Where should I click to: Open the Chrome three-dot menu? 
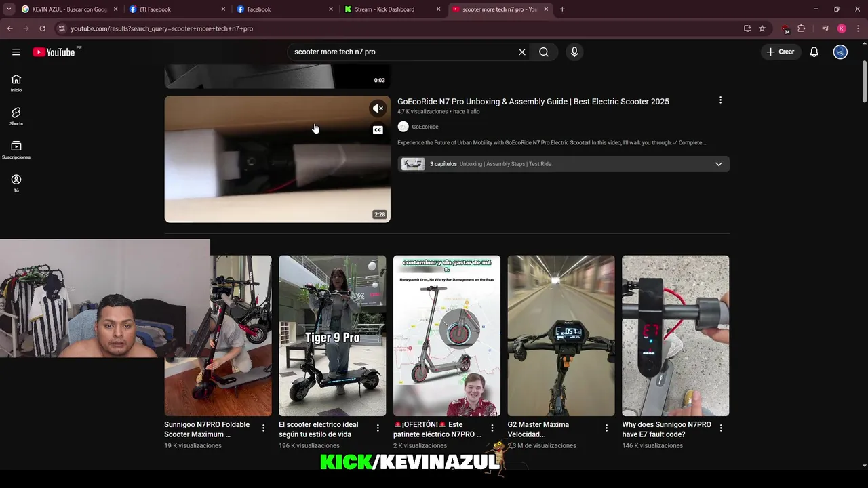click(x=858, y=28)
